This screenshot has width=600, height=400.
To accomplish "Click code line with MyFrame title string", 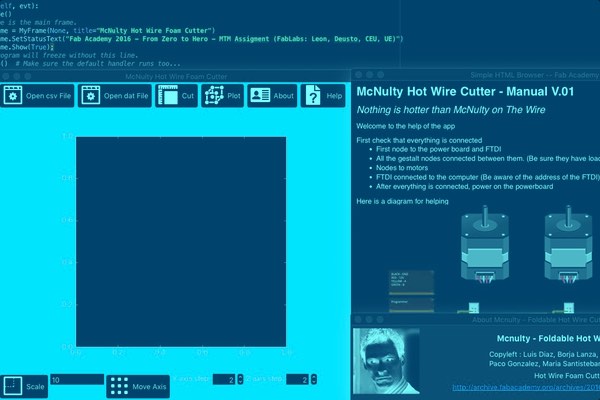I will coord(108,30).
